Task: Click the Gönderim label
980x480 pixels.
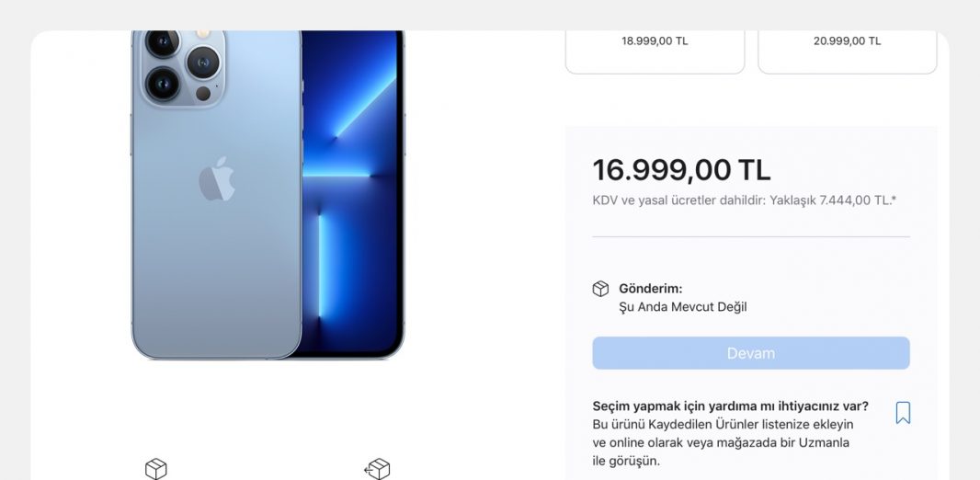Action: [x=651, y=289]
